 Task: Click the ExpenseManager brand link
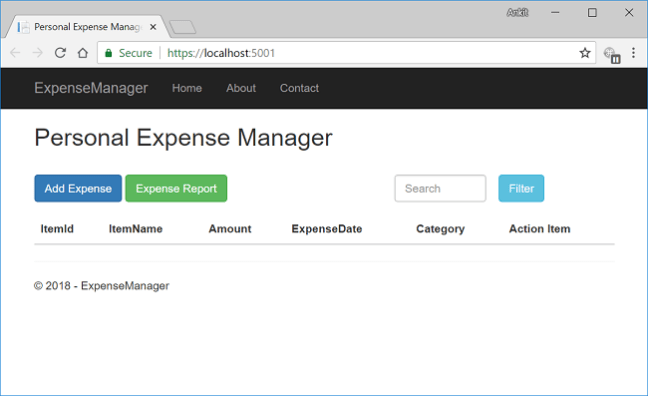pyautogui.click(x=91, y=88)
